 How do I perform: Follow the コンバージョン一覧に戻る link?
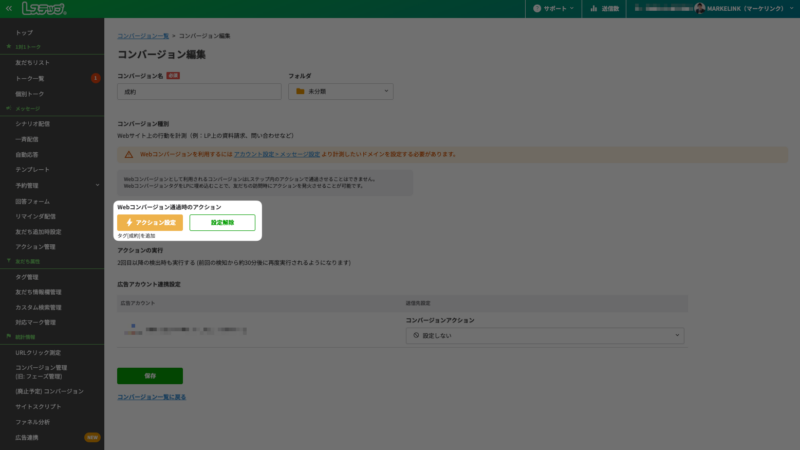tap(151, 397)
